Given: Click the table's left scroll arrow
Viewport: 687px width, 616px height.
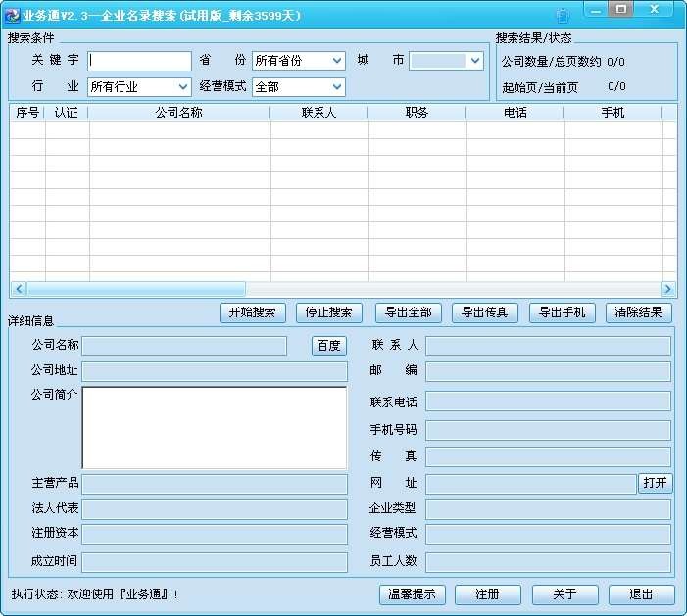Looking at the screenshot, I should pos(19,289).
